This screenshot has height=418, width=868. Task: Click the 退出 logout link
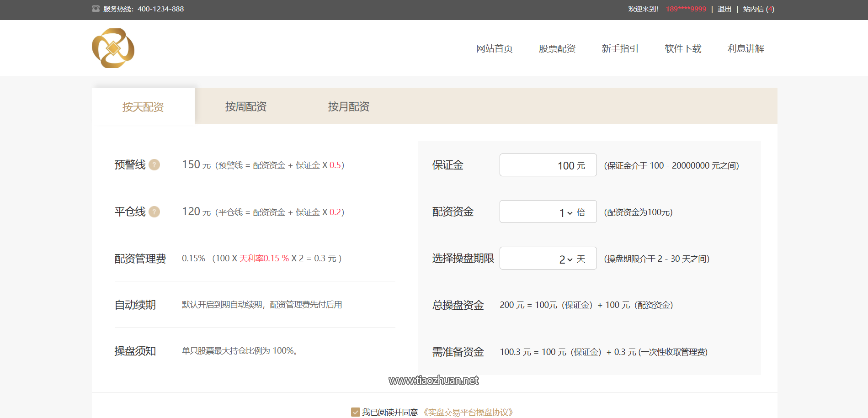coord(724,9)
